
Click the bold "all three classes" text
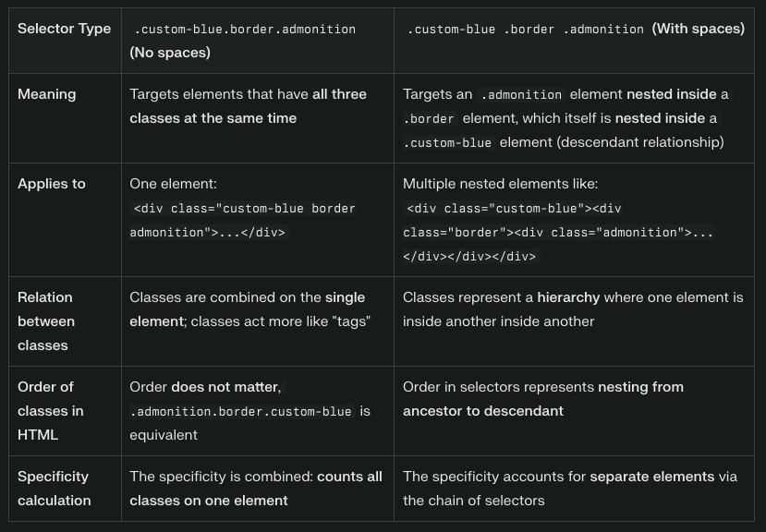pos(338,94)
